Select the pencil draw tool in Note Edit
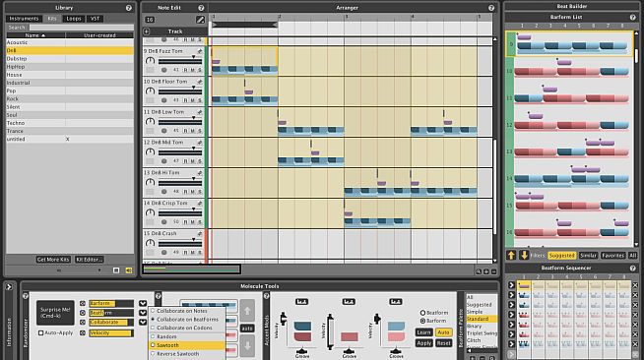Screen dimensions: 644x360 click(x=200, y=20)
